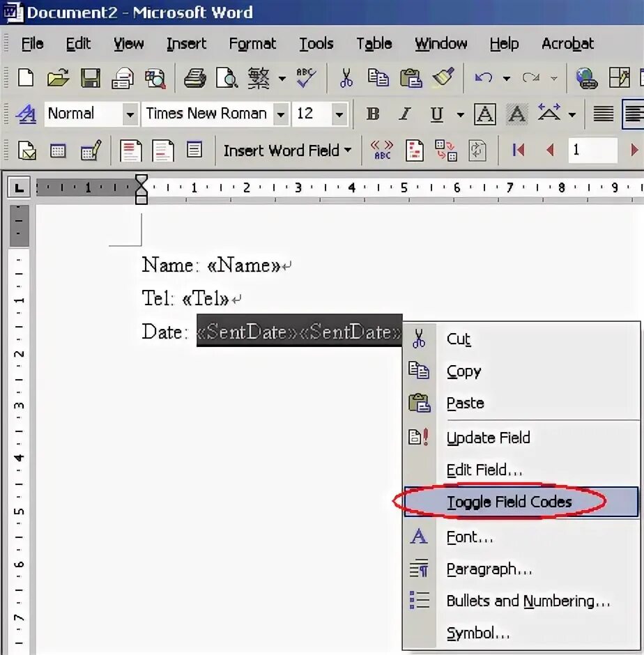Open Print Preview magnifier page icon

[227, 78]
